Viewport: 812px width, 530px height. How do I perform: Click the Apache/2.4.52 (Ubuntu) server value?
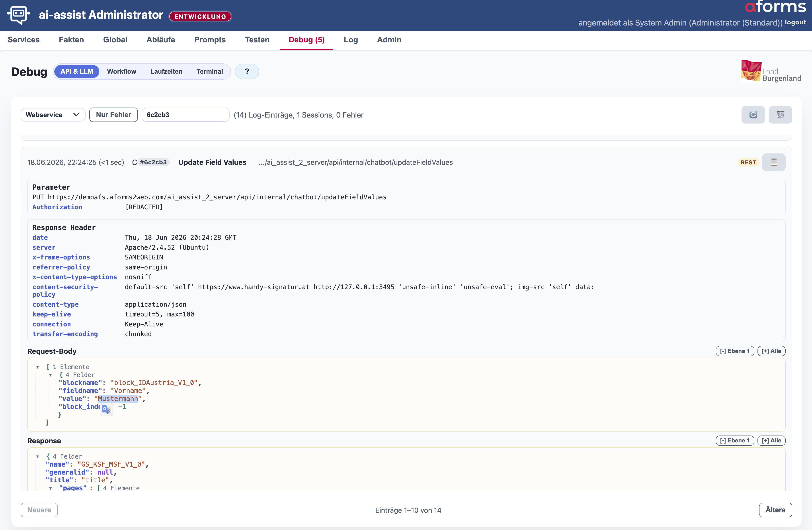pyautogui.click(x=167, y=247)
